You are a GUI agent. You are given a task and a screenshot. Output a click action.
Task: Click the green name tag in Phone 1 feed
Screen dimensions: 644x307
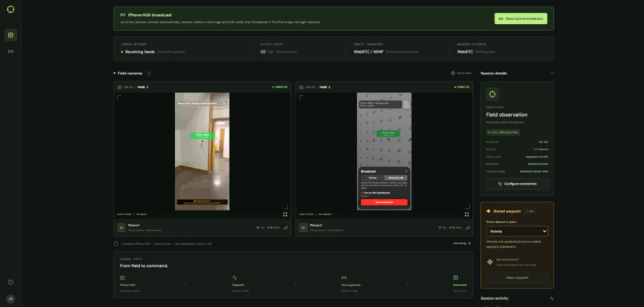[x=202, y=136]
